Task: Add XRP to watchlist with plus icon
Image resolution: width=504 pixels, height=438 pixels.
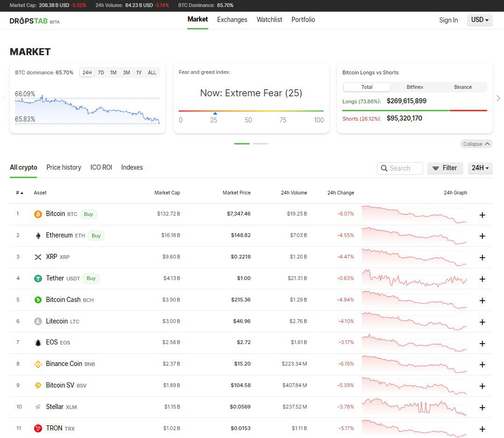Action: (482, 258)
